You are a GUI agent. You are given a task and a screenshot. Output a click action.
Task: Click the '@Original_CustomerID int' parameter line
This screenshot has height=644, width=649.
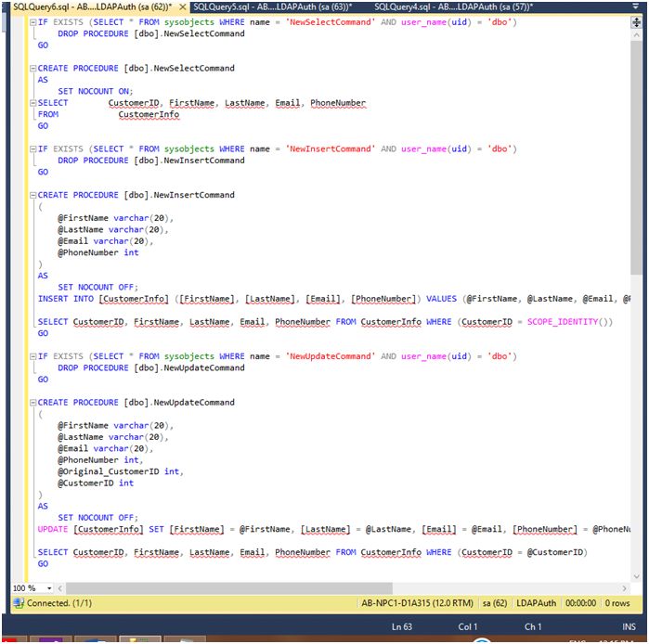point(121,471)
